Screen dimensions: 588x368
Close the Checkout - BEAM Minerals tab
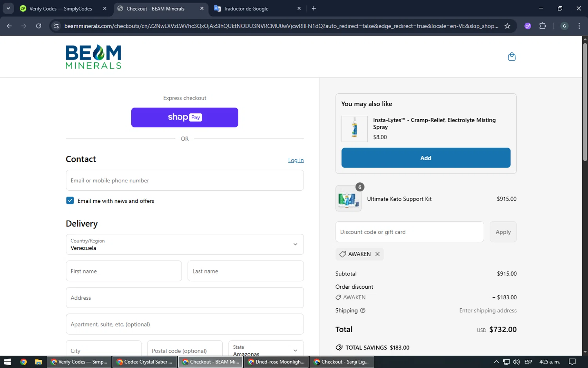(202, 8)
